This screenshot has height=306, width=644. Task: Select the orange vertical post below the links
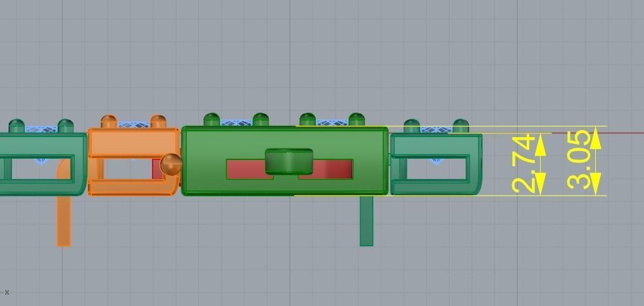pyautogui.click(x=63, y=221)
